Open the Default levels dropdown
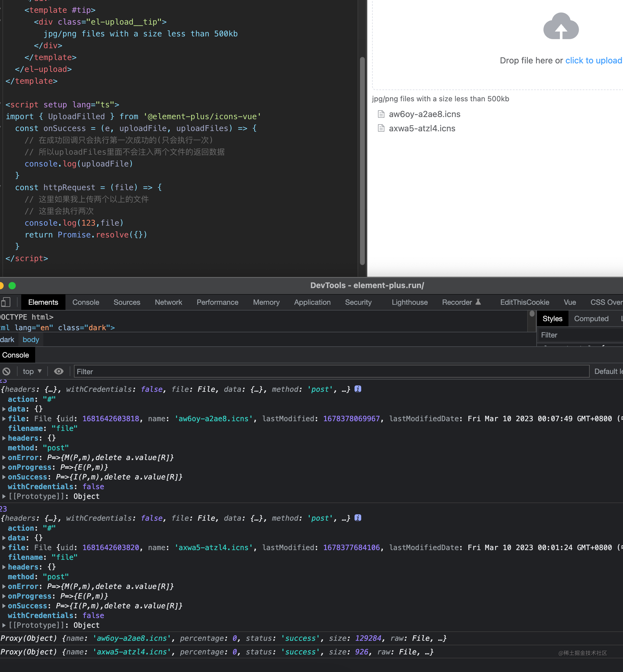 click(x=608, y=371)
